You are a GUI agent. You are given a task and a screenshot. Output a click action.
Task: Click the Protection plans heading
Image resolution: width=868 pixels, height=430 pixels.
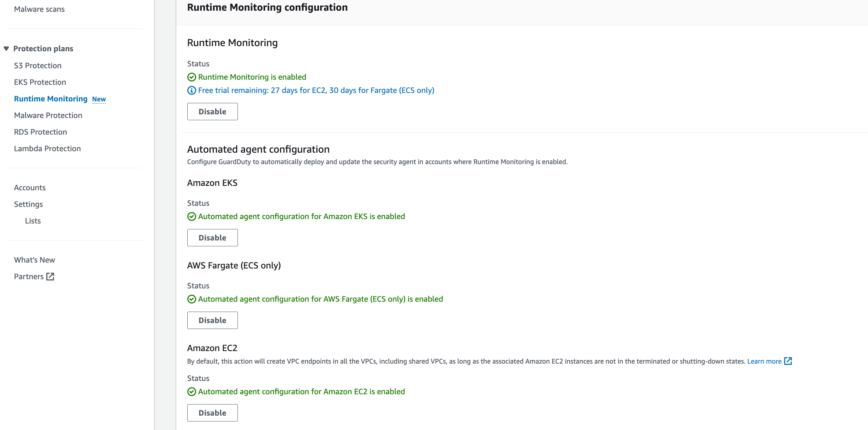(43, 49)
